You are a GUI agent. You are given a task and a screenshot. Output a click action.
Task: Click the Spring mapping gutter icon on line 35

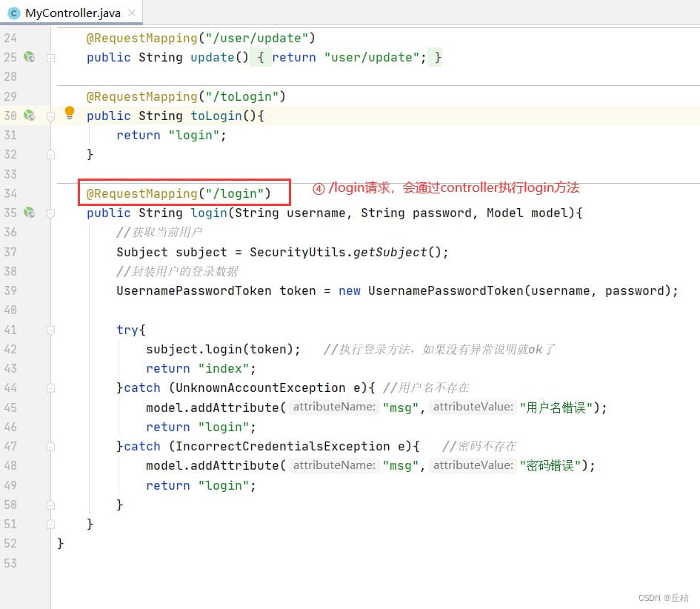click(30, 212)
